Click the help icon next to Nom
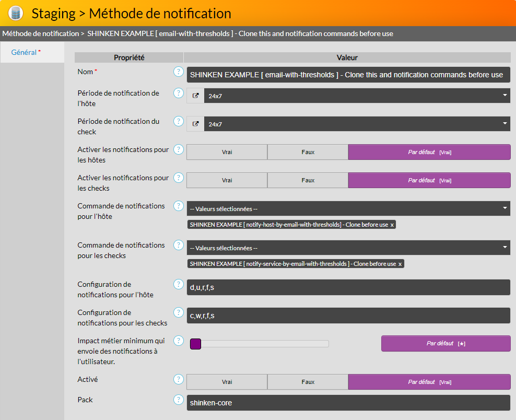516x420 pixels. point(179,72)
